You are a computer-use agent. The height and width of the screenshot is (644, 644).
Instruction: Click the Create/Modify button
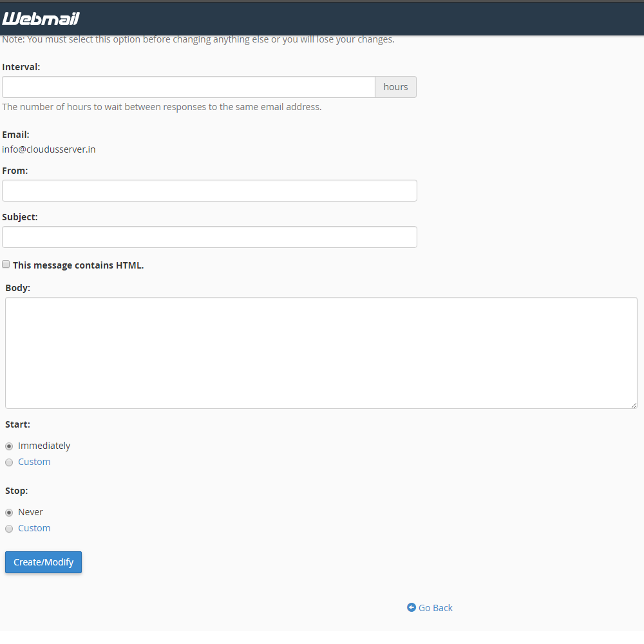pos(44,562)
